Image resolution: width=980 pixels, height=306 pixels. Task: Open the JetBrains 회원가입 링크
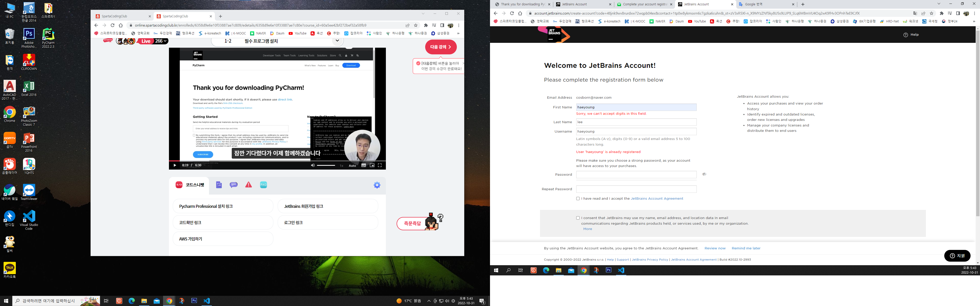point(328,206)
